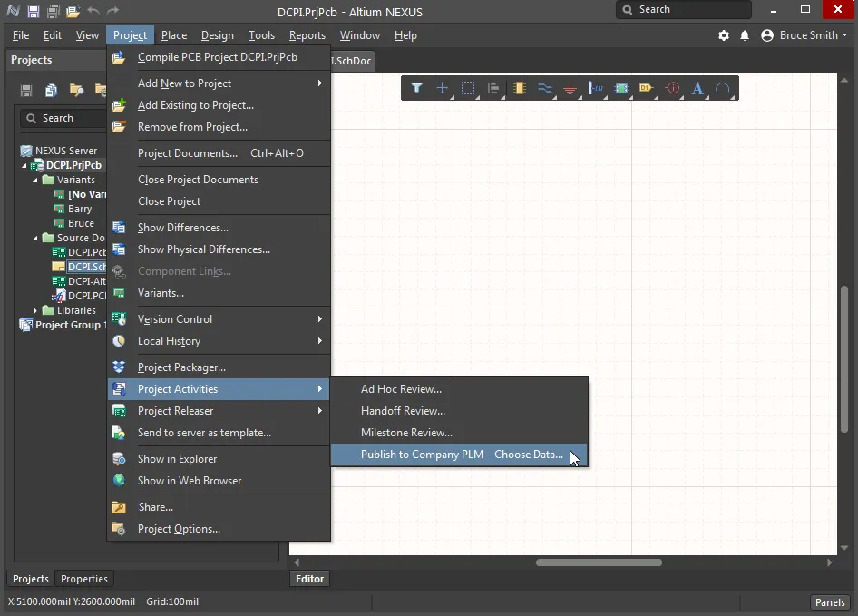Click the Projects panel Search field
Viewport: 858px width, 616px height.
(x=63, y=118)
